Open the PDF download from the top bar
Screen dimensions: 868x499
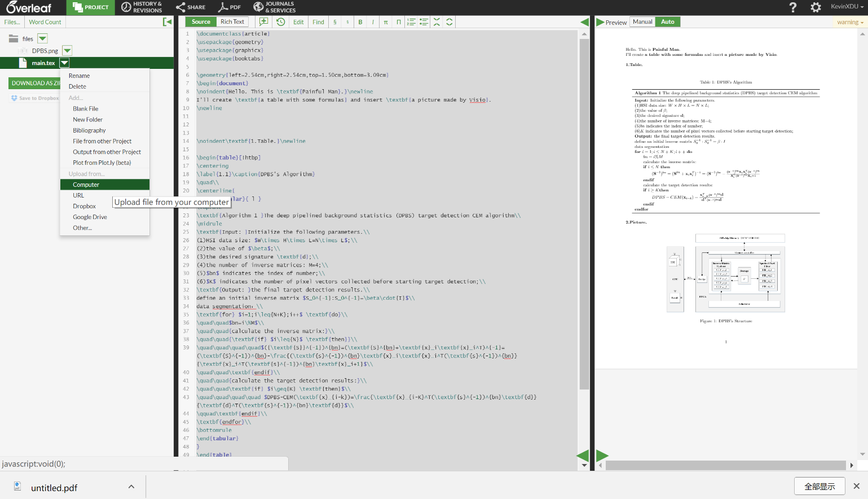coord(229,7)
